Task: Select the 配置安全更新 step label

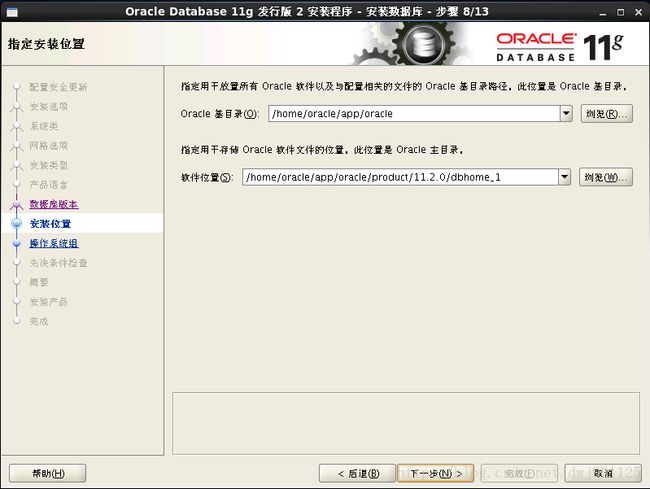Action: pyautogui.click(x=58, y=87)
